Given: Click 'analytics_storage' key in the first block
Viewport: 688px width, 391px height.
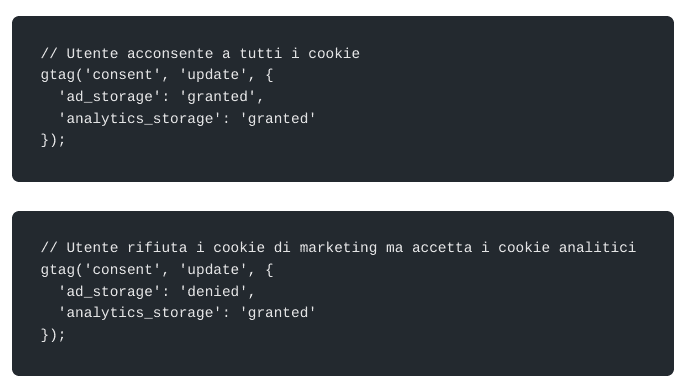Looking at the screenshot, I should (x=139, y=119).
